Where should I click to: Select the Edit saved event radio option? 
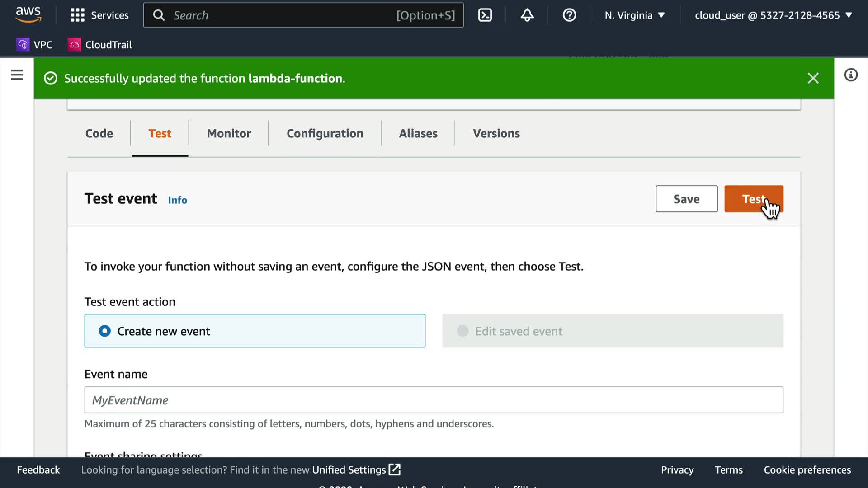click(462, 331)
